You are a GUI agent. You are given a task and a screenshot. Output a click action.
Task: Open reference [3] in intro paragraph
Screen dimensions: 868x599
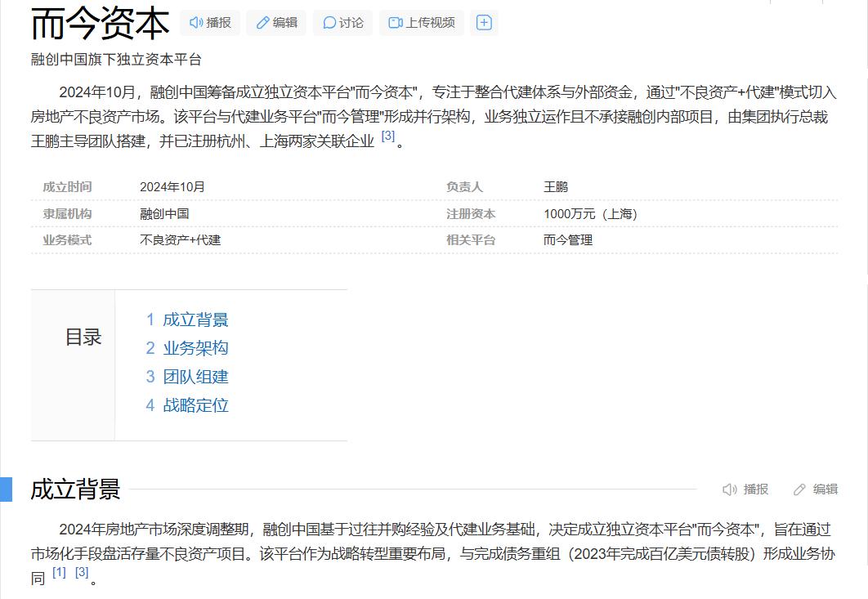[x=388, y=136]
